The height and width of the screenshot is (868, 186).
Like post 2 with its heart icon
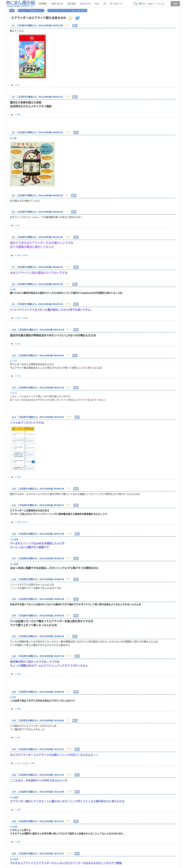click(x=66, y=97)
